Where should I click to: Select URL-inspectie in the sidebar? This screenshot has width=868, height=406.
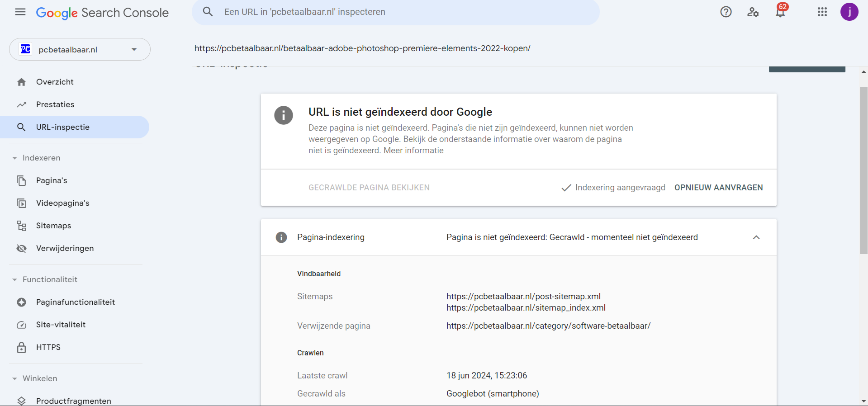coord(75,127)
